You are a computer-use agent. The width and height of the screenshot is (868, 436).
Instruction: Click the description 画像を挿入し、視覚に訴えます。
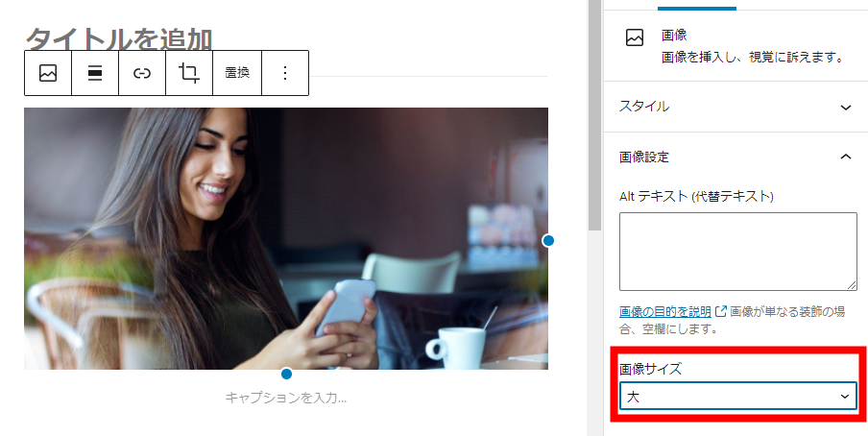tap(753, 57)
